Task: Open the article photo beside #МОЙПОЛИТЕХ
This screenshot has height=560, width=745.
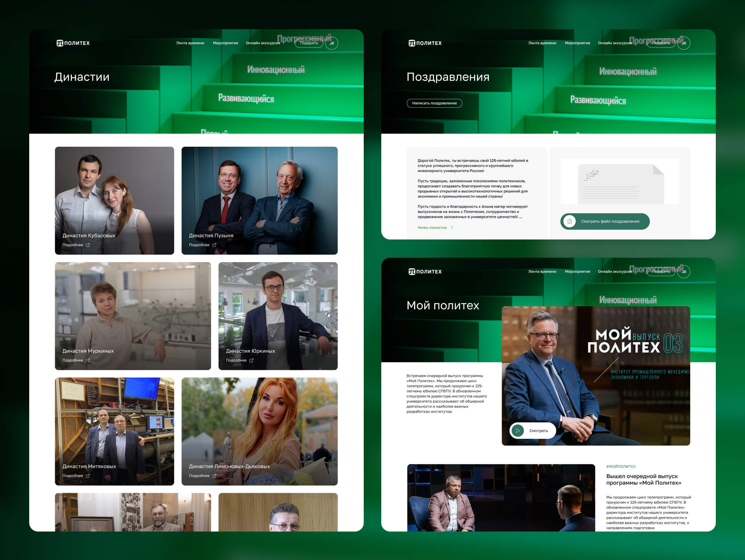Action: [x=501, y=498]
